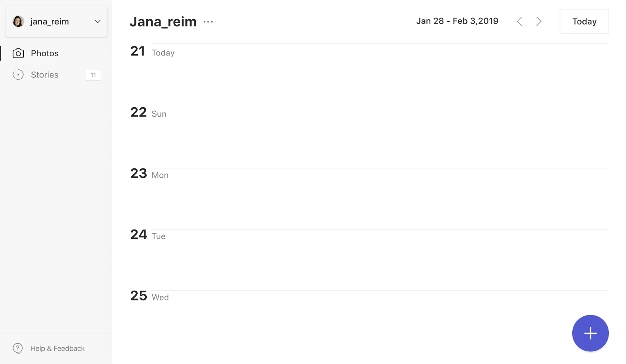Select day 21 Today in the calendar
626x364 pixels.
[152, 52]
